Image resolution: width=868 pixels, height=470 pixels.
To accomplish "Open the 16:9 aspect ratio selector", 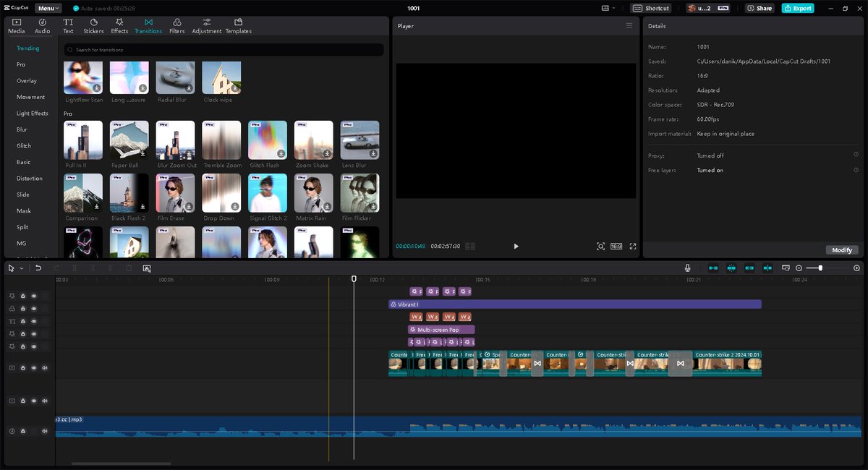I will [x=616, y=247].
